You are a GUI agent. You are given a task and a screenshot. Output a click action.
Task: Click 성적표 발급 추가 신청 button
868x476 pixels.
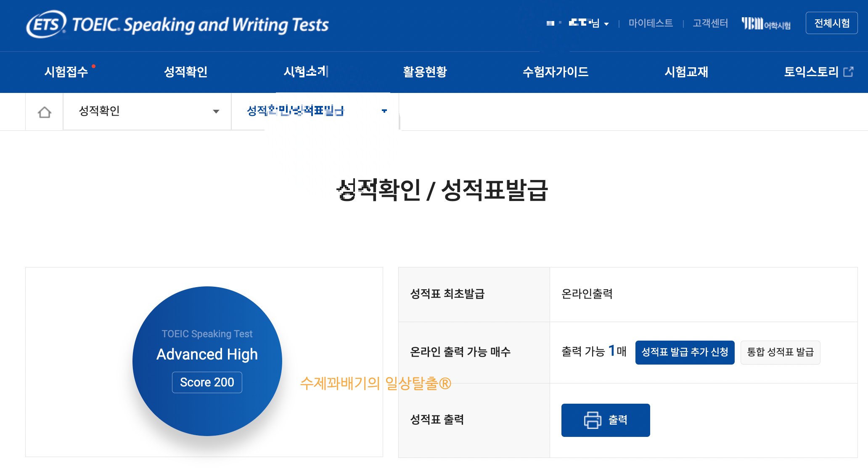click(685, 352)
